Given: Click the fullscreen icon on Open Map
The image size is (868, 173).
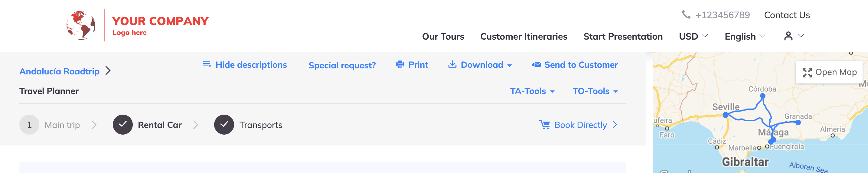Looking at the screenshot, I should pyautogui.click(x=807, y=73).
